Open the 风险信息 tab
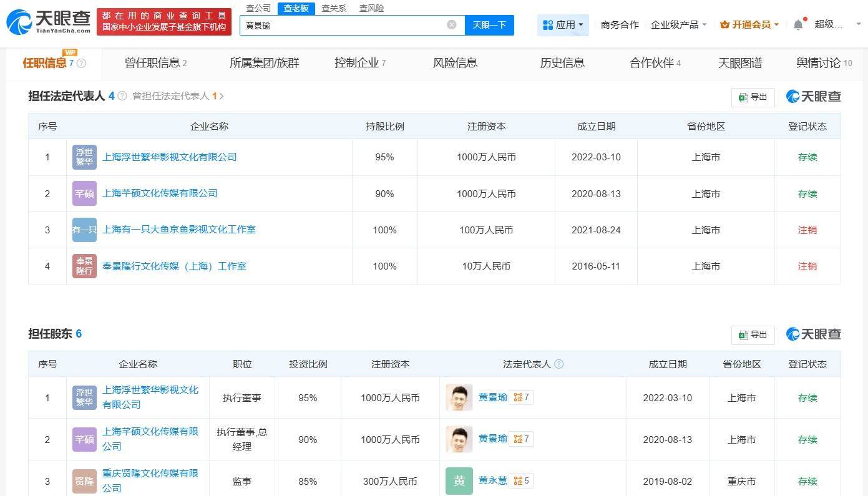 [x=455, y=63]
